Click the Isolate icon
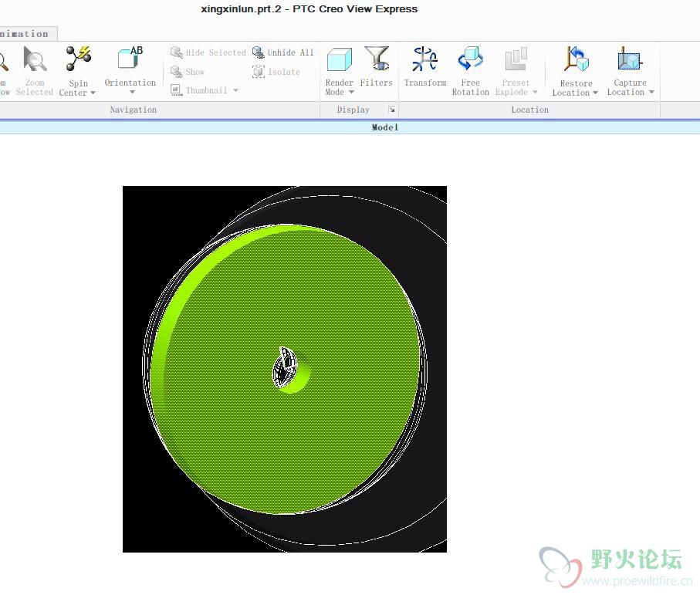This screenshot has height=595, width=700. (258, 72)
